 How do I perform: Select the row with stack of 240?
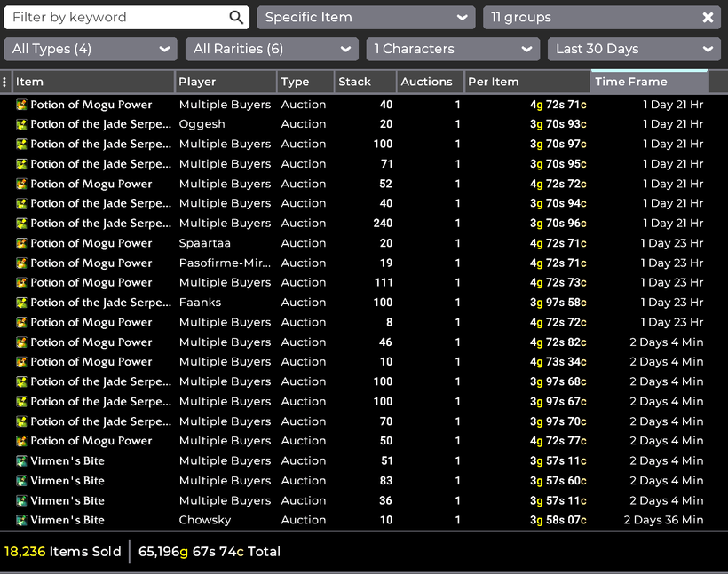[x=355, y=224]
